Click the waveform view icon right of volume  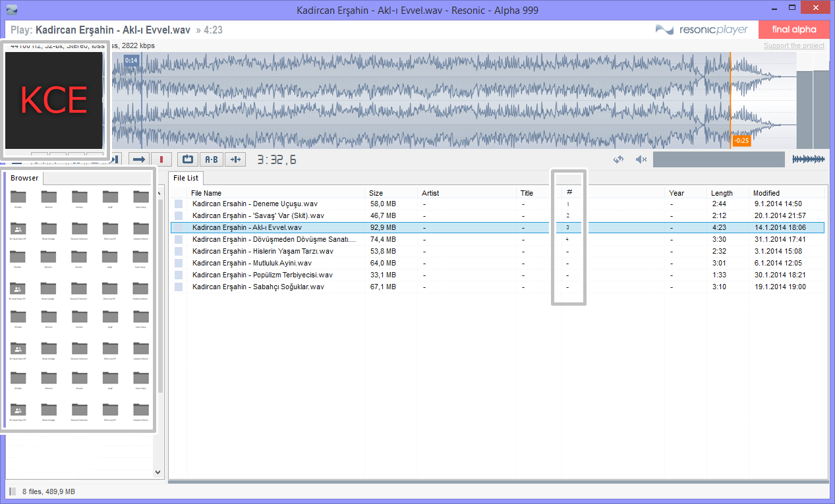[x=808, y=159]
